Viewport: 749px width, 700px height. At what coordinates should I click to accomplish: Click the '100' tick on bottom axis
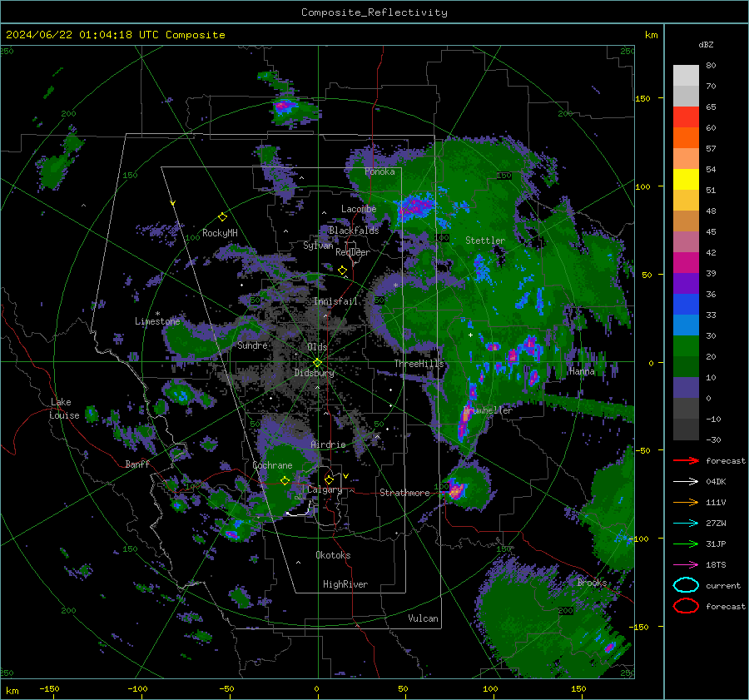point(490,689)
